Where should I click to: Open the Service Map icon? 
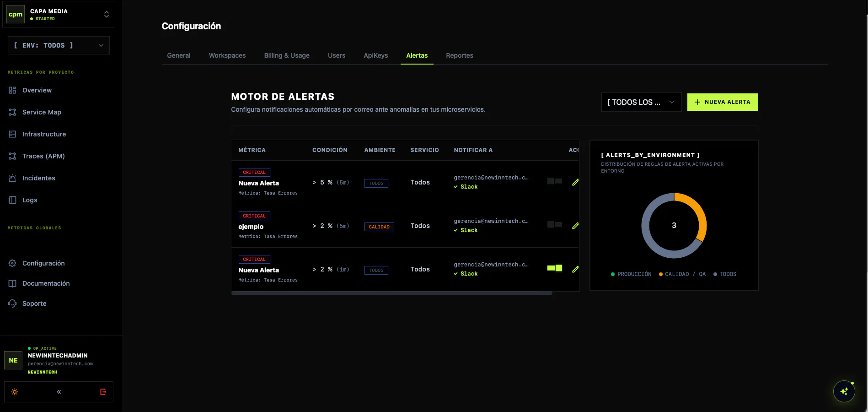click(12, 112)
